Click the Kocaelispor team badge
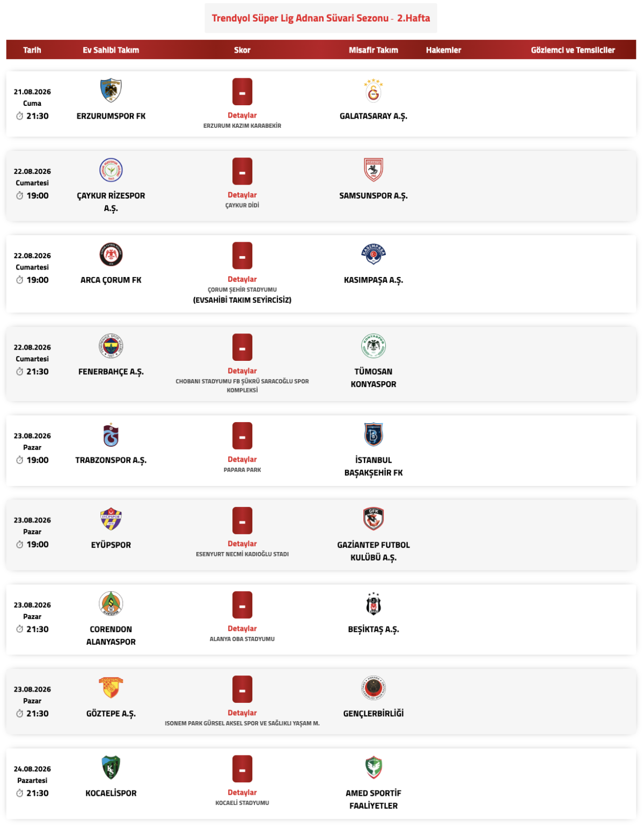Screen dimensions: 644x828 pos(111,768)
